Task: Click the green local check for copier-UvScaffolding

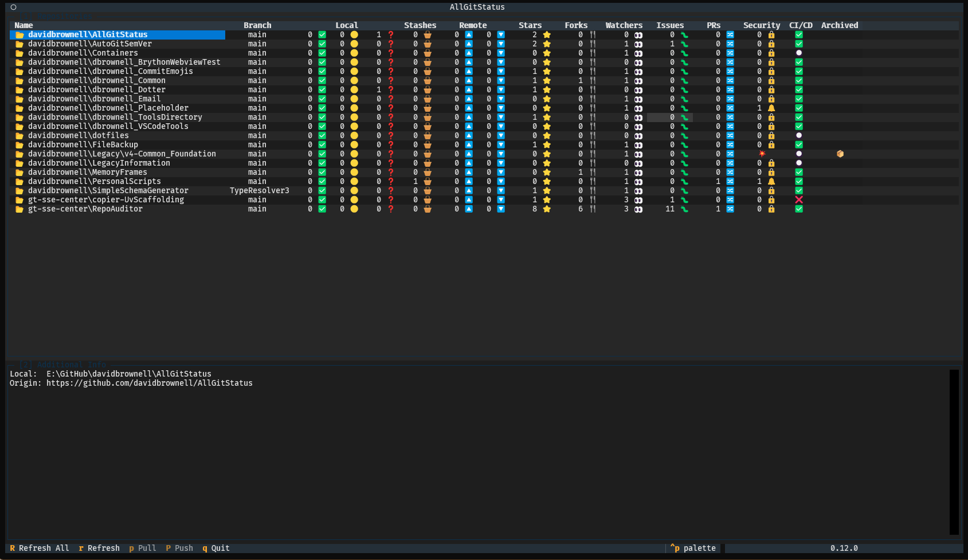Action: coord(322,200)
